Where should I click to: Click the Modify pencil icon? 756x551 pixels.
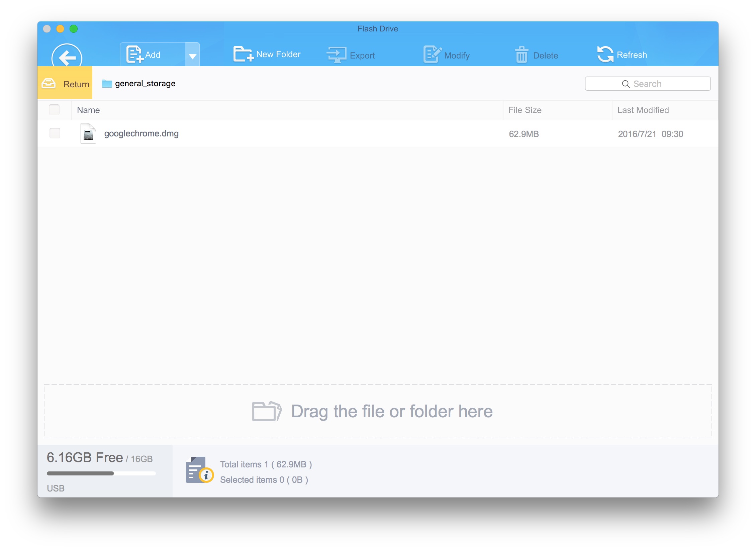(432, 54)
